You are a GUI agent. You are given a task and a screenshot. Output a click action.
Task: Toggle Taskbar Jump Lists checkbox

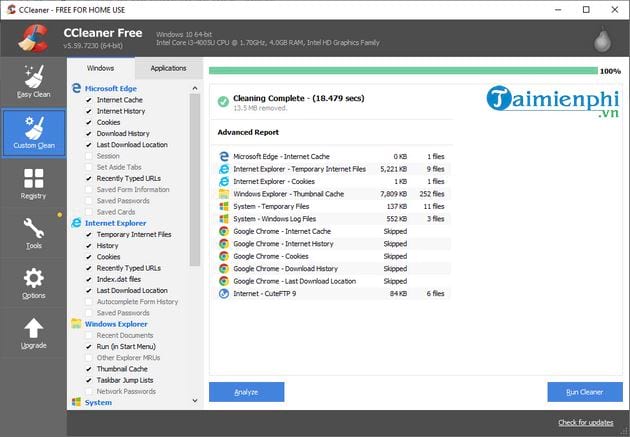click(x=89, y=380)
